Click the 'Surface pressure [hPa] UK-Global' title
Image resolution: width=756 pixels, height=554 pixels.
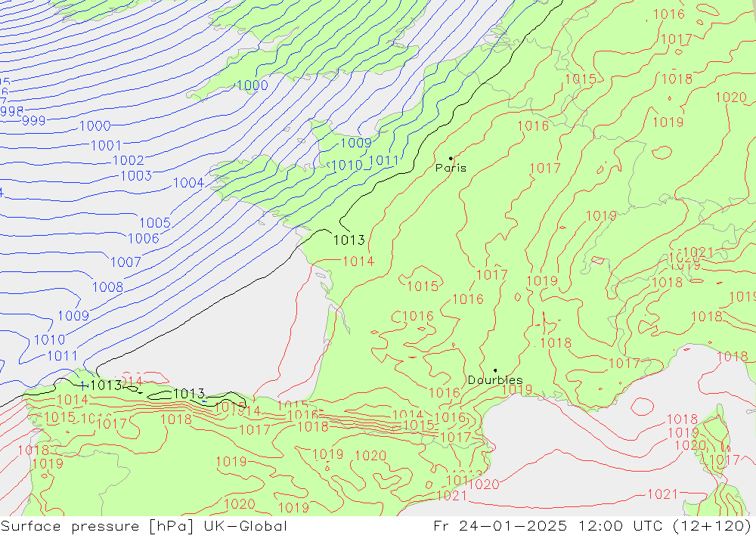click(x=144, y=526)
